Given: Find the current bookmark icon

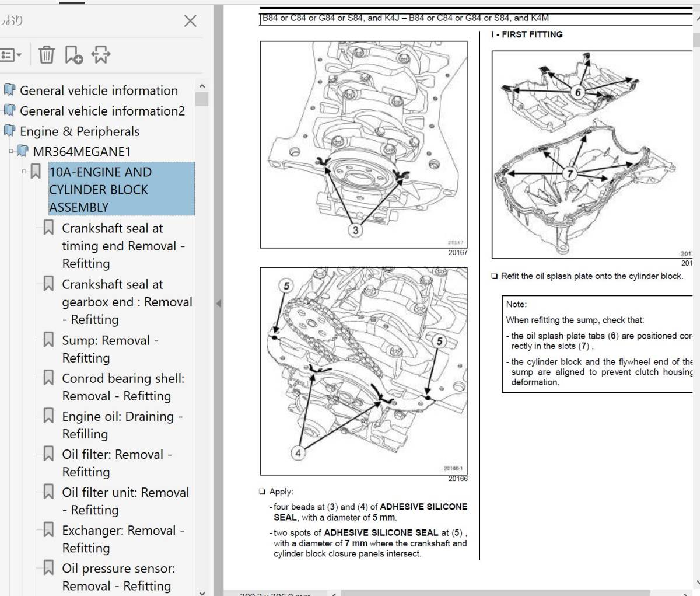Looking at the screenshot, I should [x=101, y=55].
